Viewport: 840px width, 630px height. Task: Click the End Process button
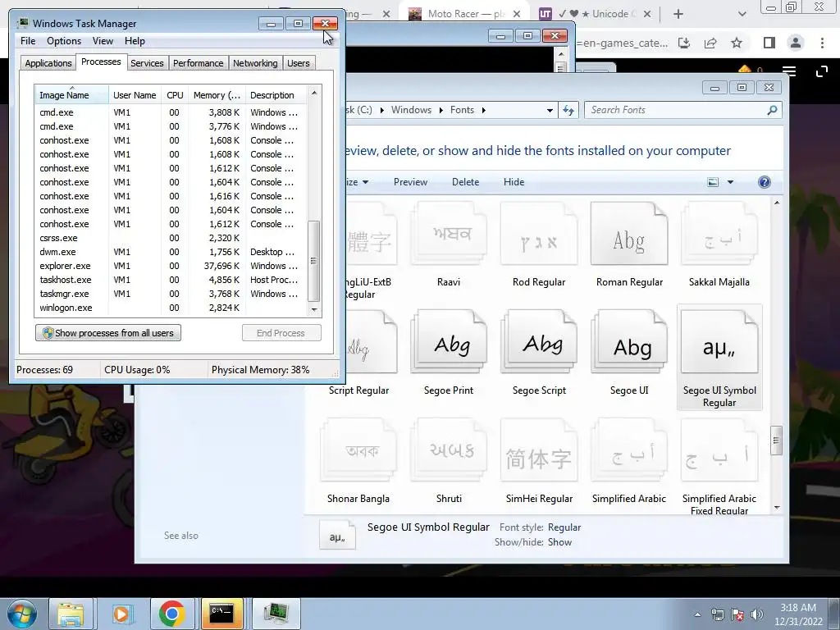[x=281, y=333]
